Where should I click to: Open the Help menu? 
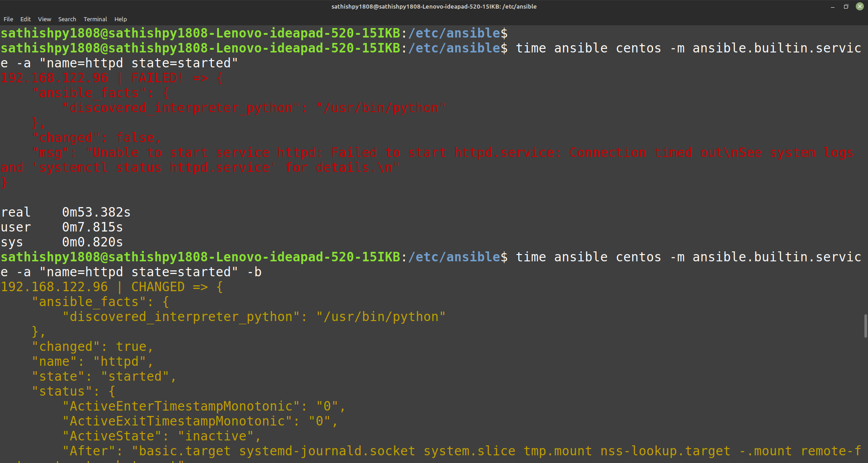[x=120, y=19]
